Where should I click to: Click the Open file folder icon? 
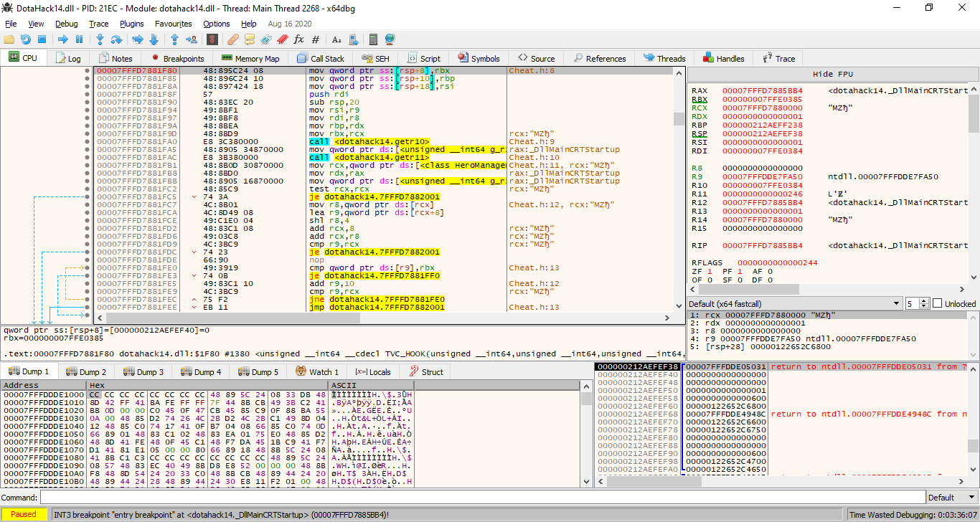(x=9, y=39)
